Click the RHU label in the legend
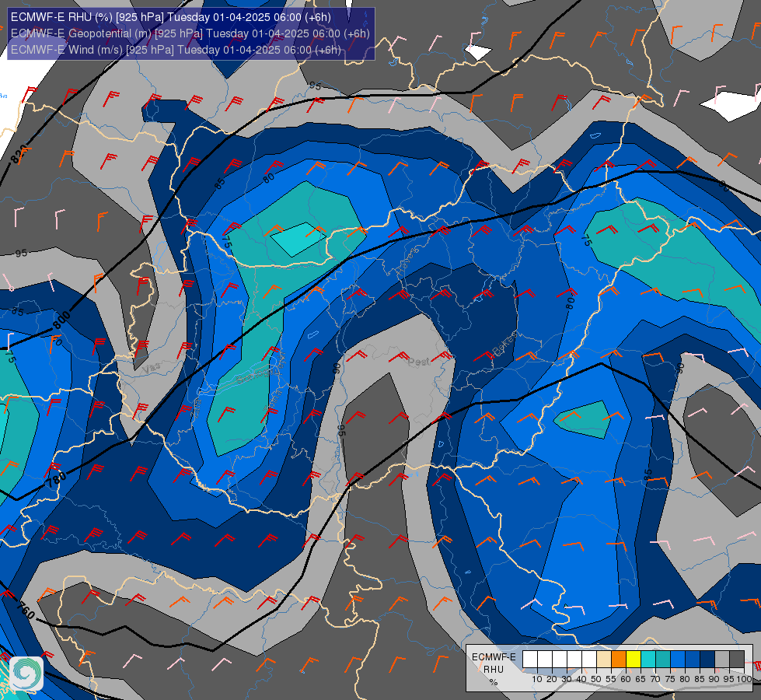 pos(494,670)
